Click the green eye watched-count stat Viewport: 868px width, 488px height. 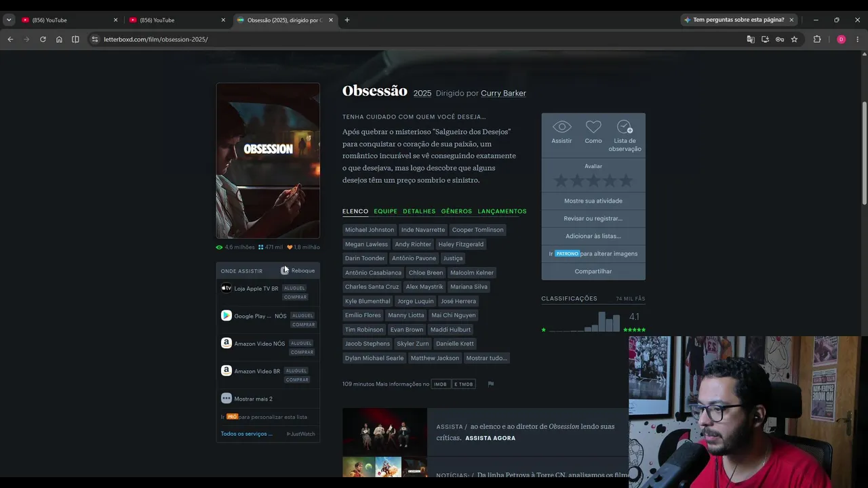[235, 247]
